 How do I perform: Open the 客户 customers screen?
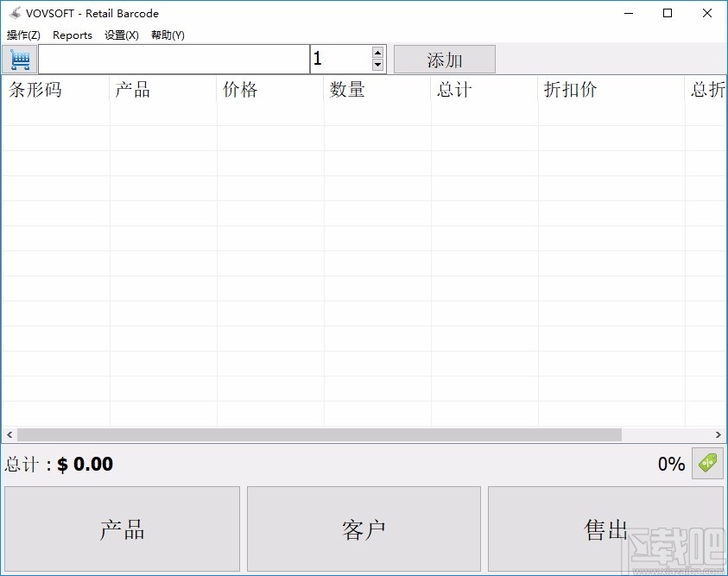364,529
